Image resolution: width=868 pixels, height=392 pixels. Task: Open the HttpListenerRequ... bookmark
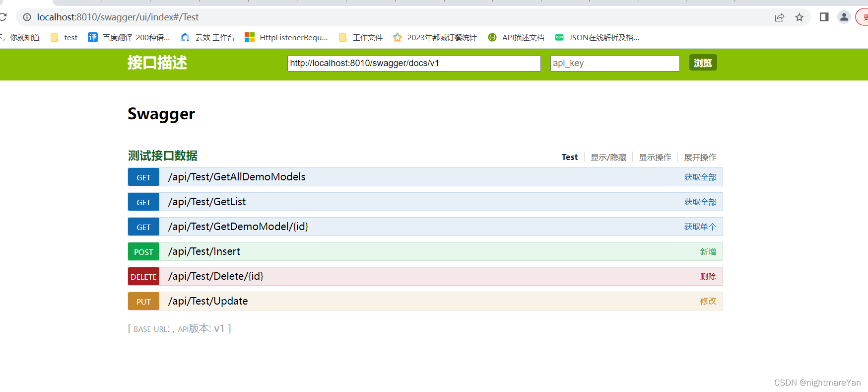[x=286, y=38]
